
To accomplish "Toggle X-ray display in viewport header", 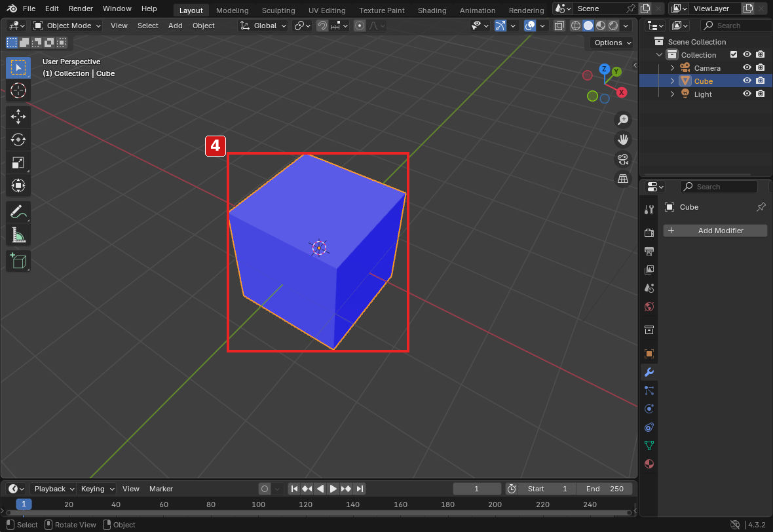I will click(x=559, y=26).
